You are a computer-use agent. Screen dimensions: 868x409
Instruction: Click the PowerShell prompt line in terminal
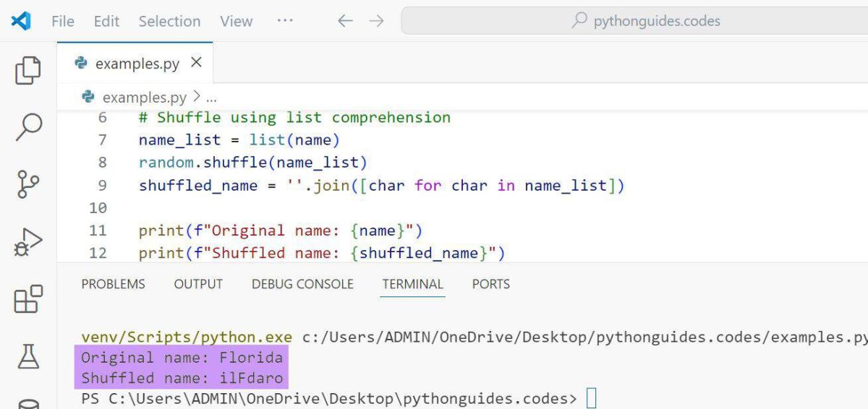click(329, 398)
